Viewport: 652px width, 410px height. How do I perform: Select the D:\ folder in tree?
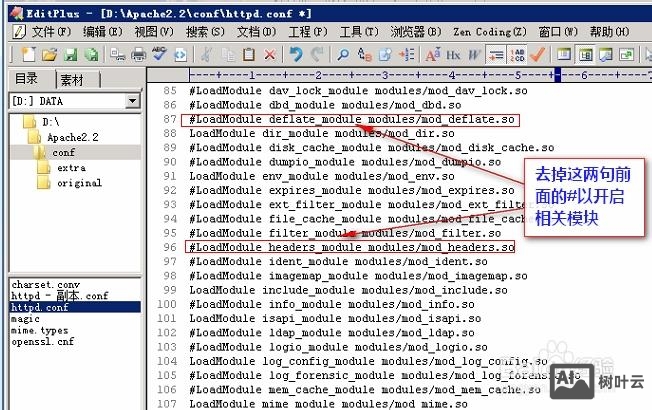44,122
